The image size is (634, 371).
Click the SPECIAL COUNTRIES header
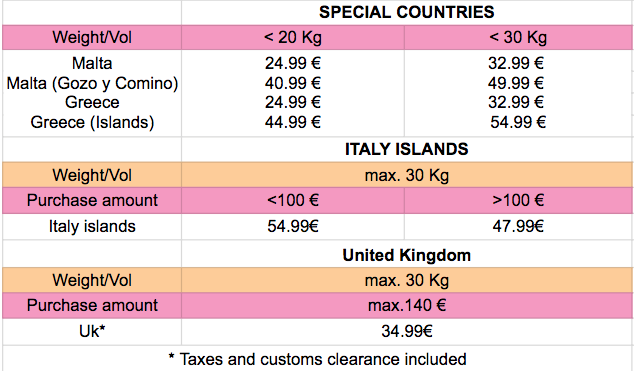406,12
